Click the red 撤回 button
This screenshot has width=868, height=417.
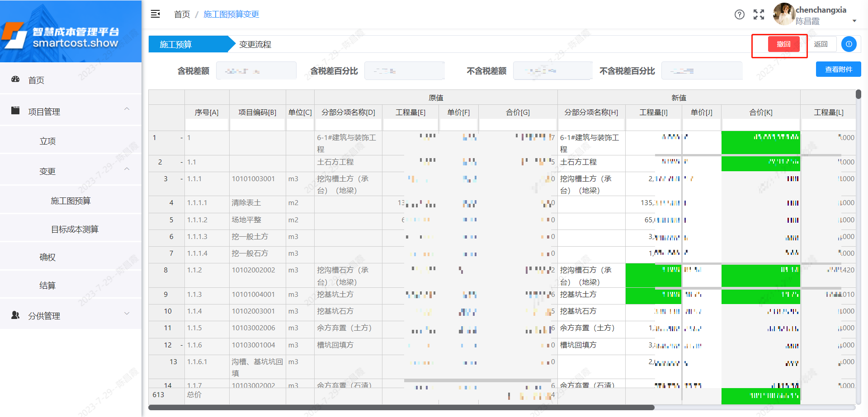[783, 44]
